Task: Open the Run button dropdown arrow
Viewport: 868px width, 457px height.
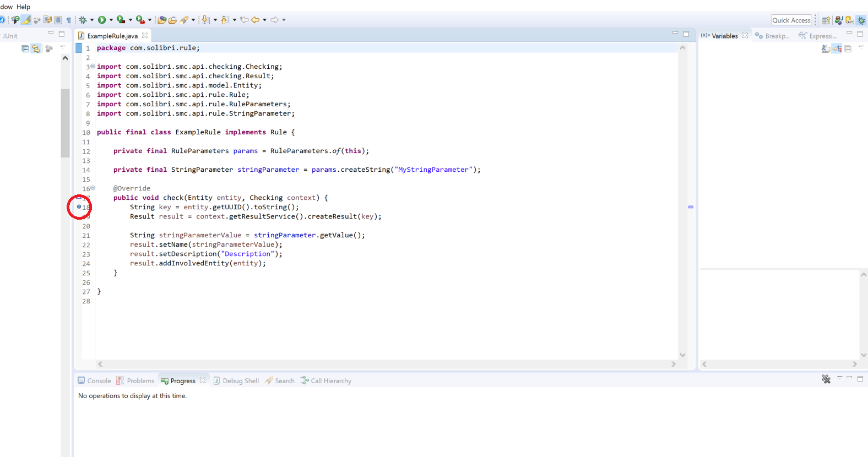Action: 111,20
